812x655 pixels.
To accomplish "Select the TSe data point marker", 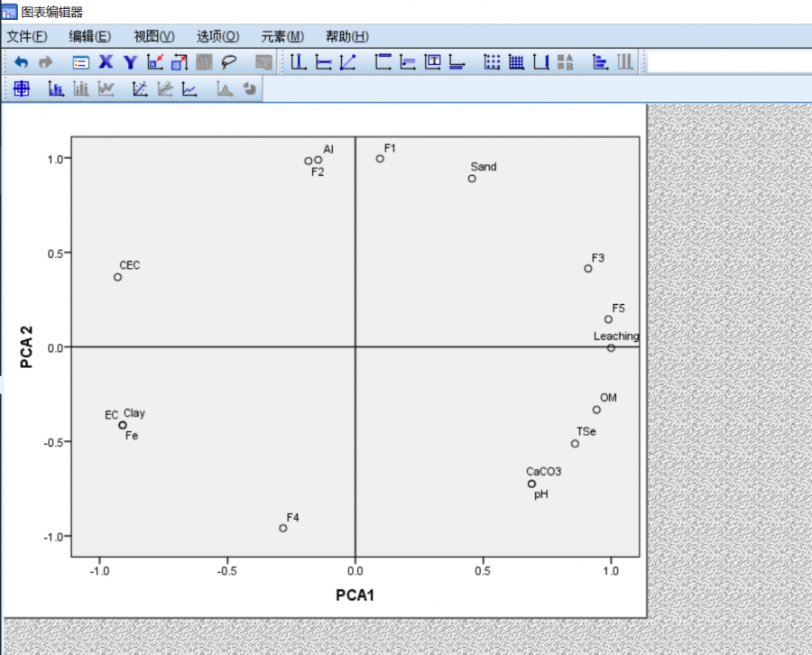I will pos(575,444).
